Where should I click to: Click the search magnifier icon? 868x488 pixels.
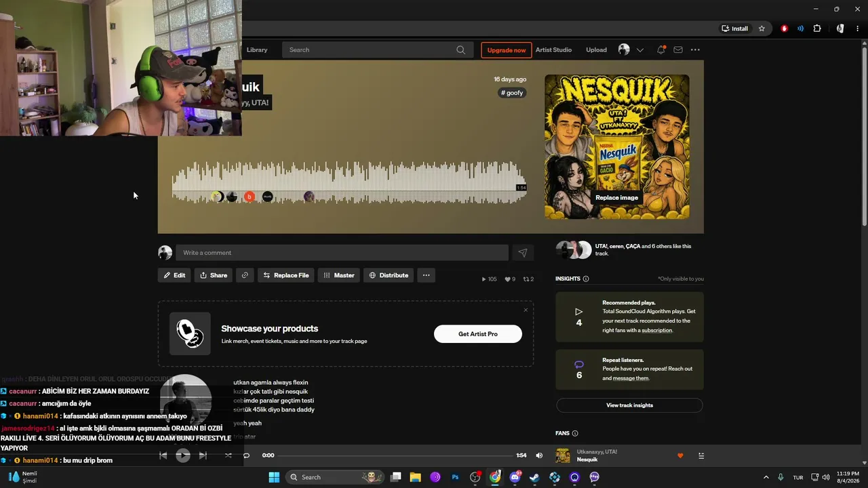[461, 49]
